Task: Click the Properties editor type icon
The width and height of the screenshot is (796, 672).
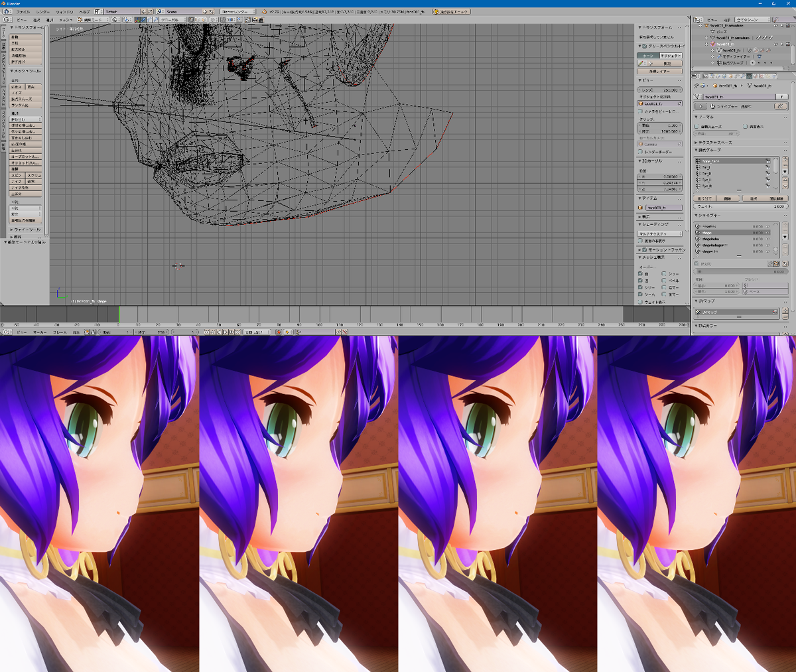Action: [x=695, y=76]
